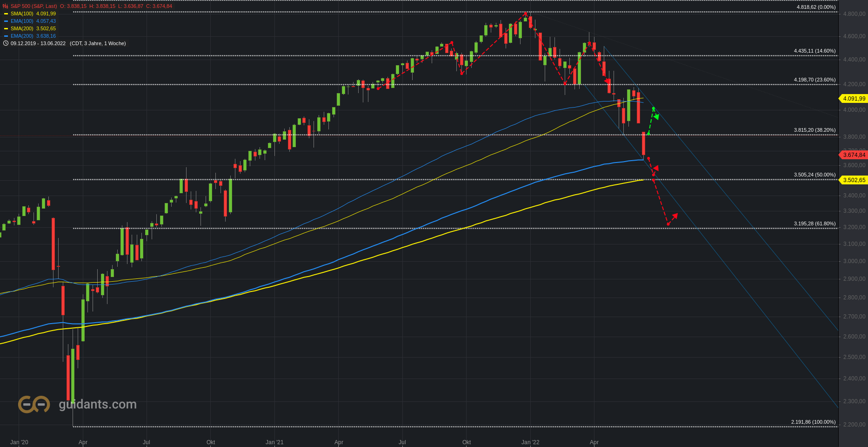Click the 3.815,20 (38.20%) Fibonacci label
The height and width of the screenshot is (447, 868).
tap(815, 130)
